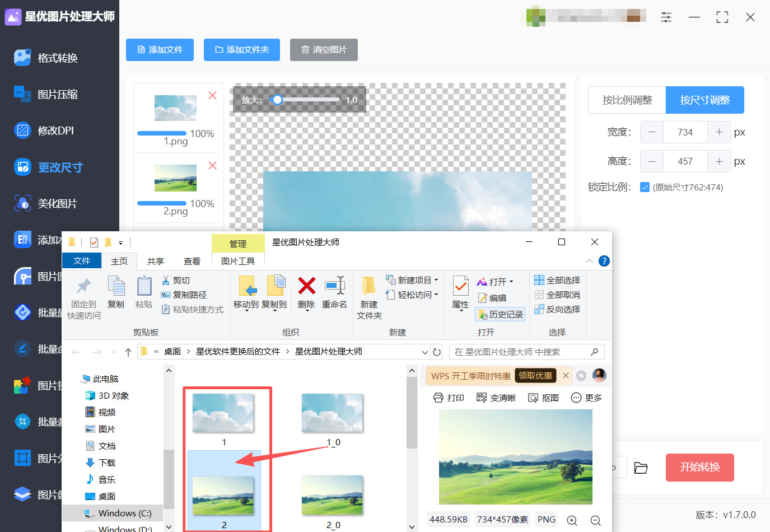
Task: Click 粘贴快捷方式 in Explorer ribbon
Action: point(192,310)
